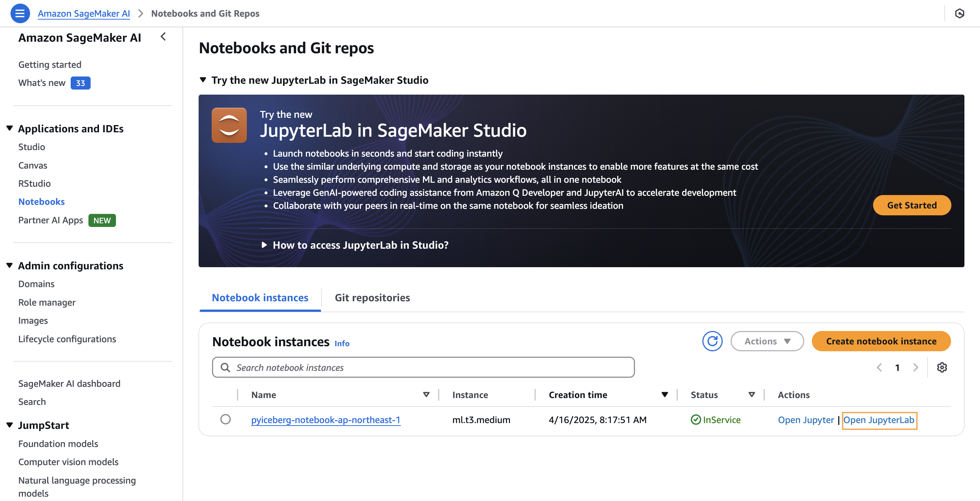Click Create notebook instance button
Image resolution: width=980 pixels, height=501 pixels.
tap(881, 341)
